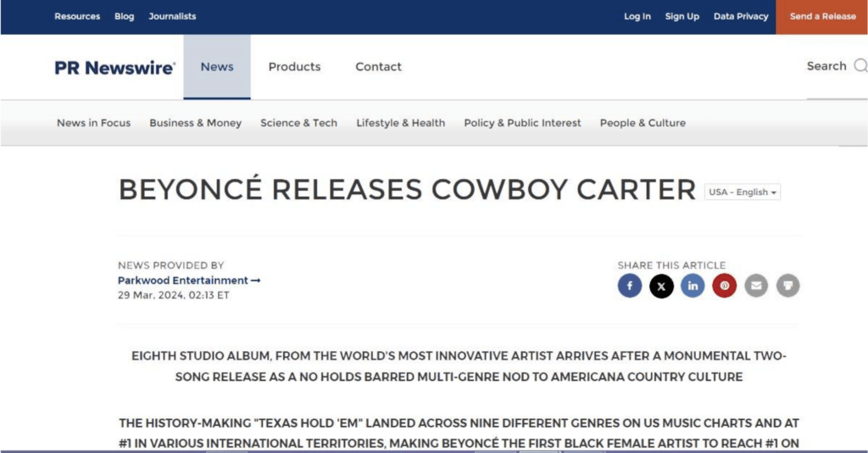This screenshot has height=453, width=868.
Task: Select News in Focus category
Action: (x=93, y=123)
